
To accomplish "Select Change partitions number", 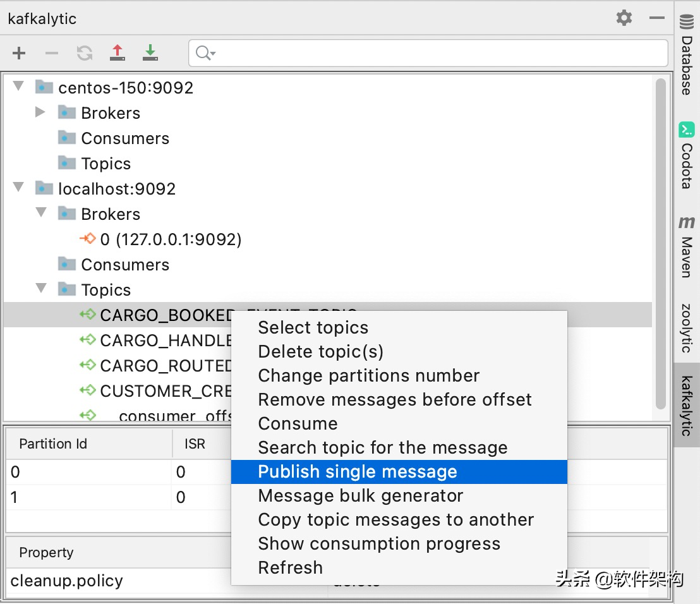I will click(x=399, y=376).
